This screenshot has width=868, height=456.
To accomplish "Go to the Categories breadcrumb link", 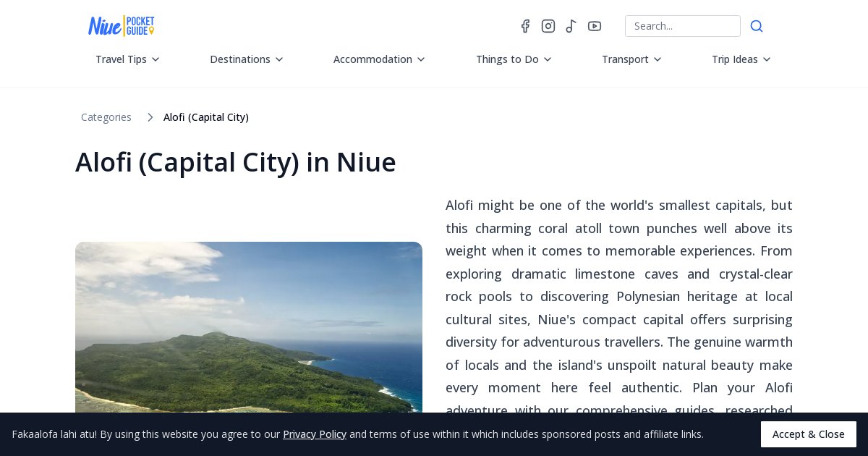I will [106, 117].
